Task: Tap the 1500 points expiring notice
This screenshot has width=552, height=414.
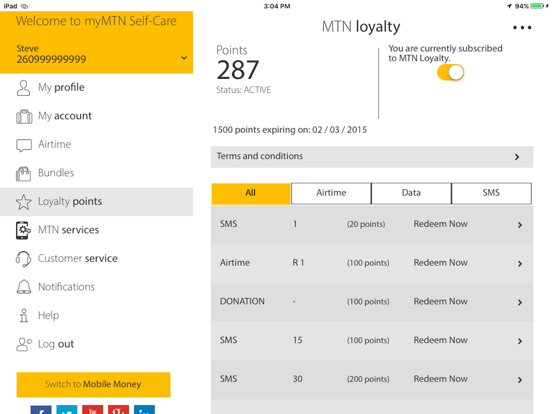Action: [x=290, y=130]
